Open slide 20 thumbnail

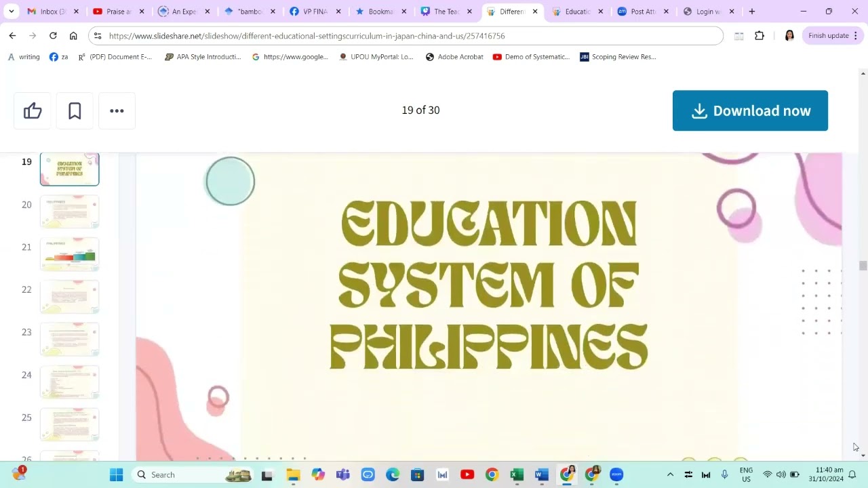tap(69, 211)
